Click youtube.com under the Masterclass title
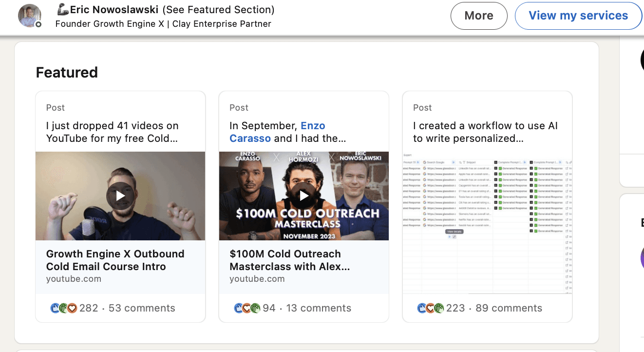 [257, 279]
